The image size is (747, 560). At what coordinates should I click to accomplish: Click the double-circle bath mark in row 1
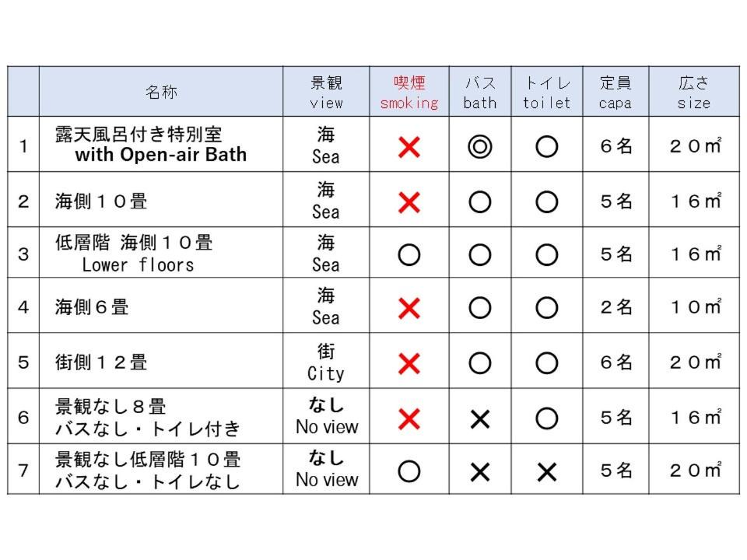point(480,146)
